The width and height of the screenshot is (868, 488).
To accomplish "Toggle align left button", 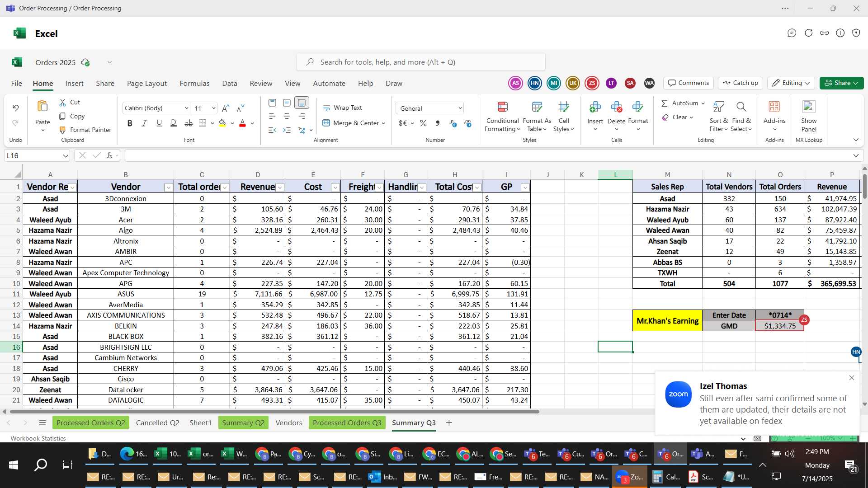I will click(272, 116).
